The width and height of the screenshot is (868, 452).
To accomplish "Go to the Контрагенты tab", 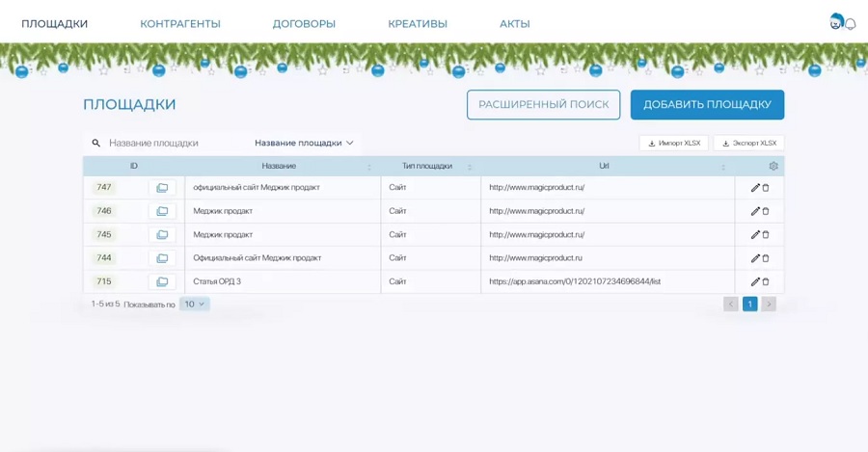I will click(180, 24).
